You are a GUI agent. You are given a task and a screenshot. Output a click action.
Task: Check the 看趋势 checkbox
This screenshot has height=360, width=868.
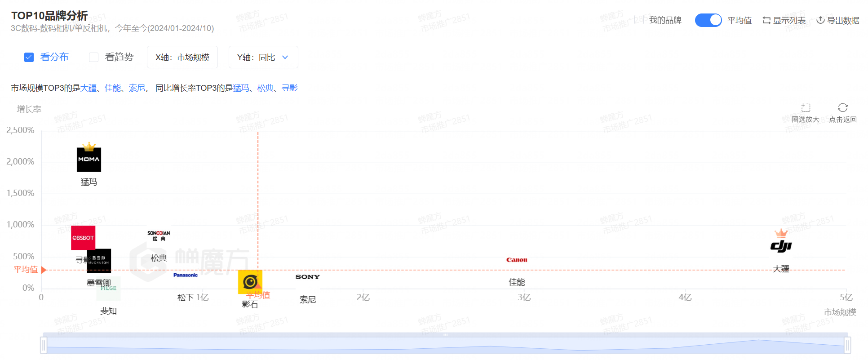[93, 58]
